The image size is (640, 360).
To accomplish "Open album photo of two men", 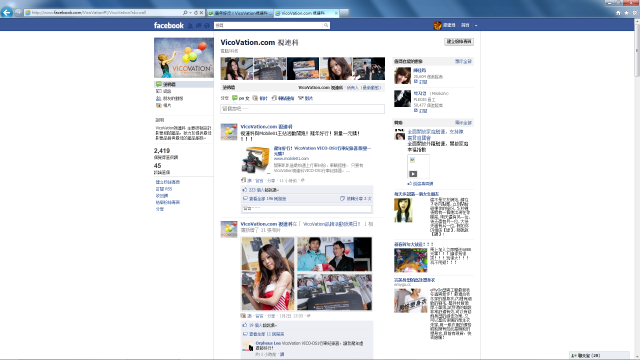I will pos(334,254).
